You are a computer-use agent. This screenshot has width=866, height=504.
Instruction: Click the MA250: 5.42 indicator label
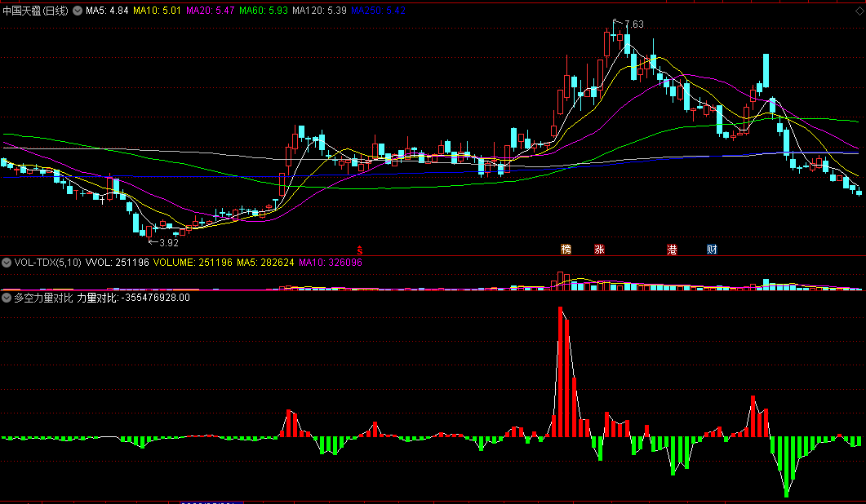pos(379,11)
